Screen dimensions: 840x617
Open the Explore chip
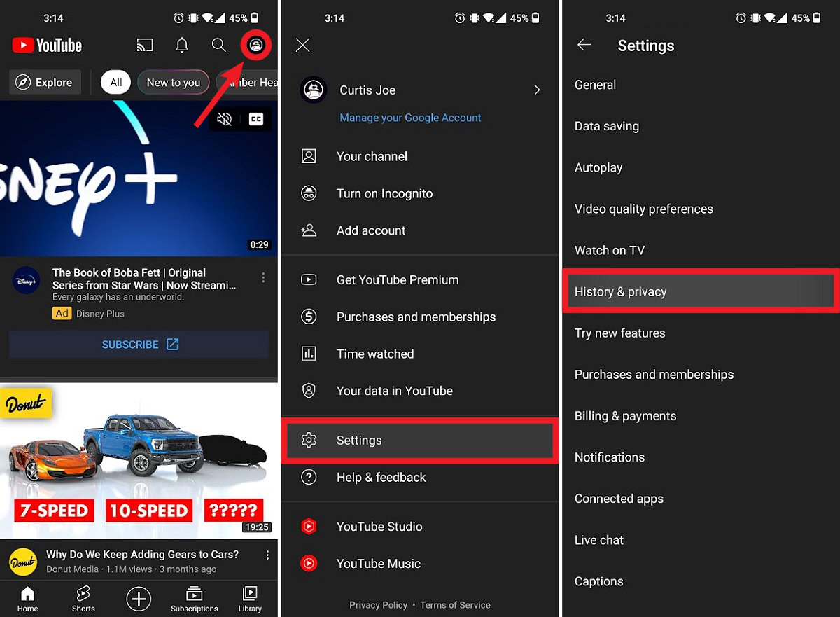(x=45, y=83)
